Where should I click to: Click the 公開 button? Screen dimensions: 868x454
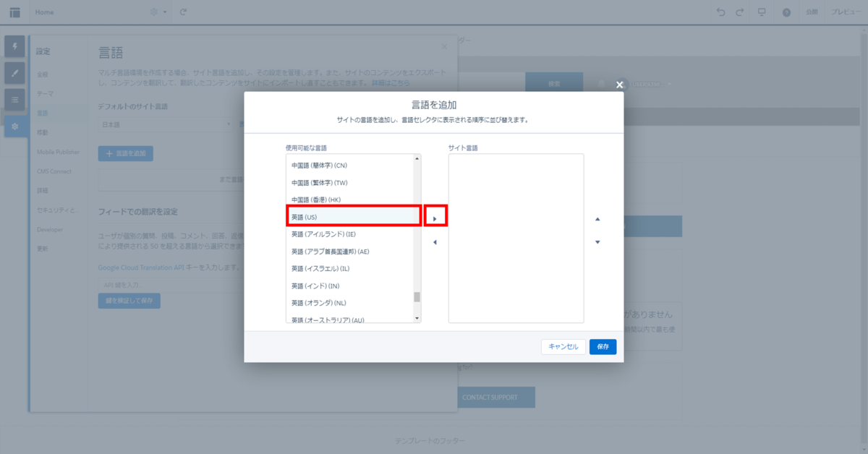[x=812, y=12]
